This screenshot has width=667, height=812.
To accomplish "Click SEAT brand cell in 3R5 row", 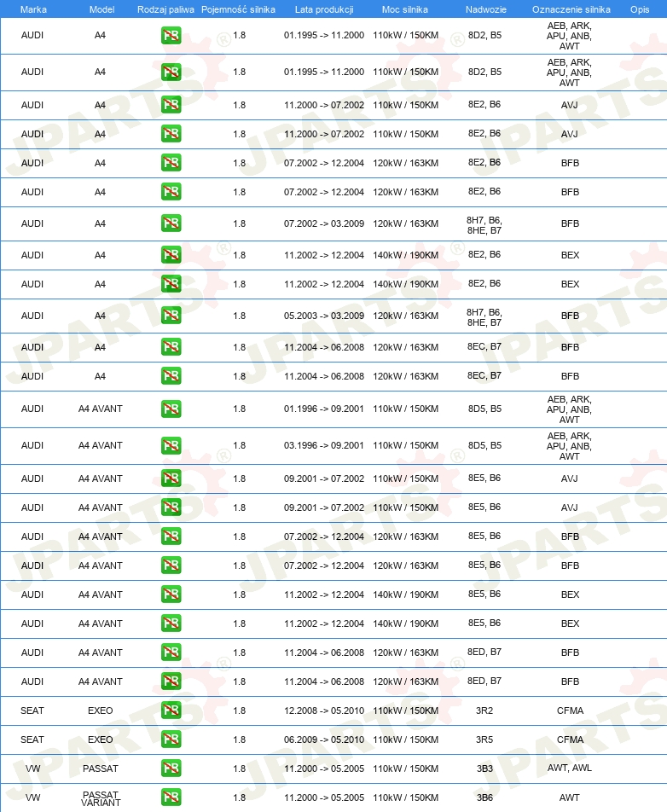I will 32,740.
